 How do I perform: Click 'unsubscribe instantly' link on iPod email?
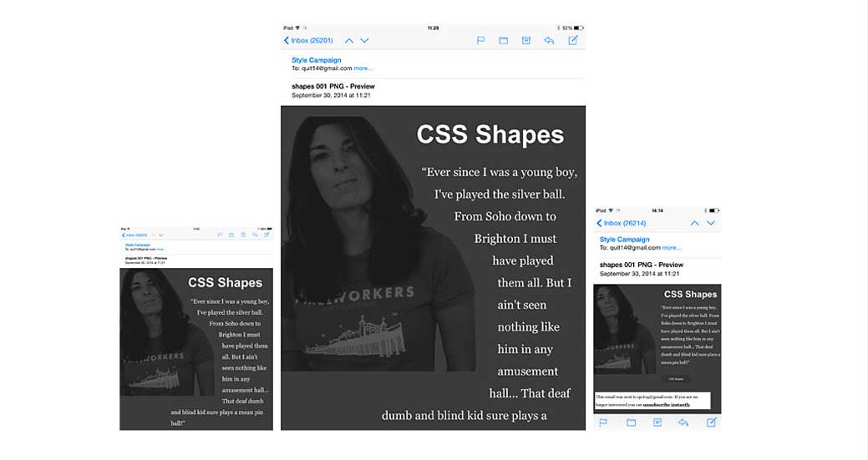coord(667,405)
